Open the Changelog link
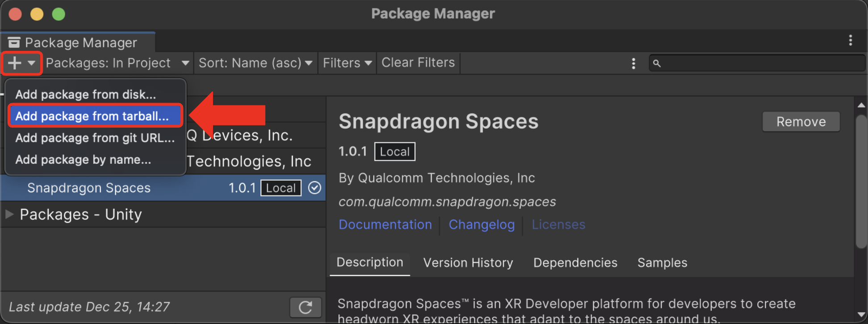This screenshot has width=868, height=324. 481,224
